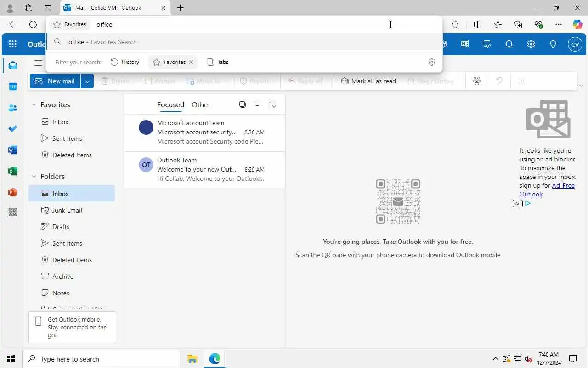Open Outlook Team welcome email
The height and width of the screenshot is (368, 588).
coord(204,169)
